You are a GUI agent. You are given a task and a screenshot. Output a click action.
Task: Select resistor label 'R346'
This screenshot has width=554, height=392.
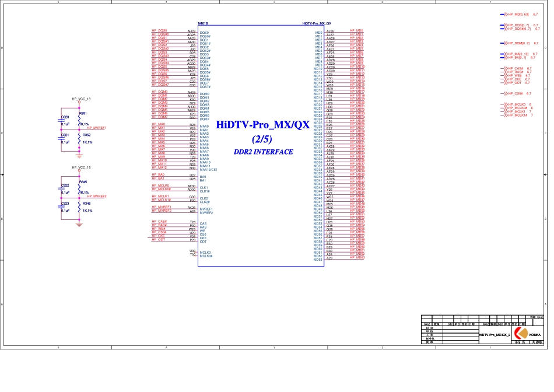point(86,204)
